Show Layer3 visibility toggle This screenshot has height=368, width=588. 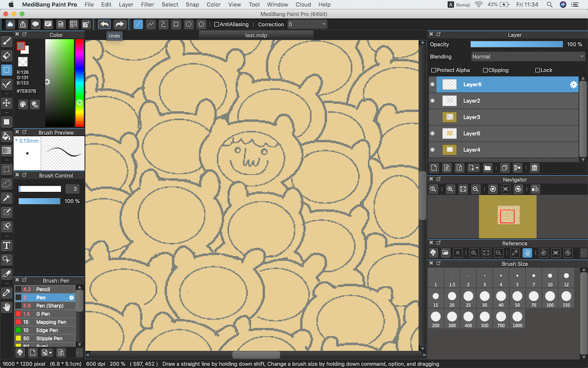point(432,117)
